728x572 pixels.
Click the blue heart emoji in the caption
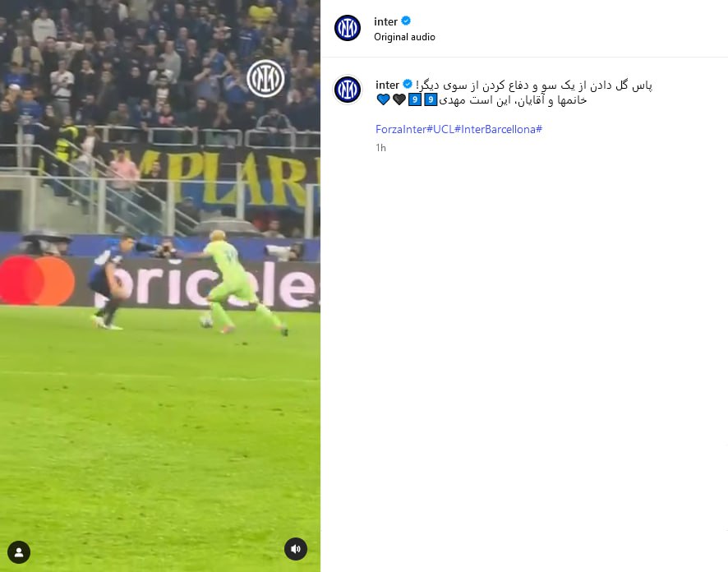384,99
